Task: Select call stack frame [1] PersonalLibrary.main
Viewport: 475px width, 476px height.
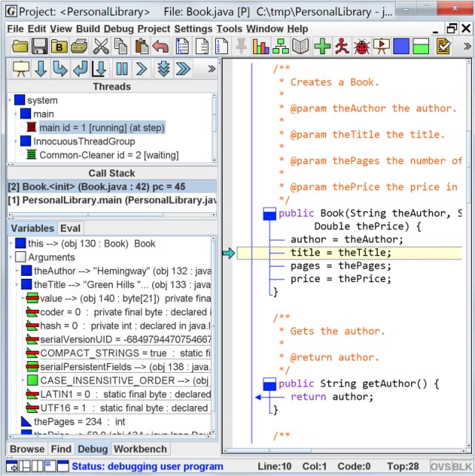Action: point(112,200)
